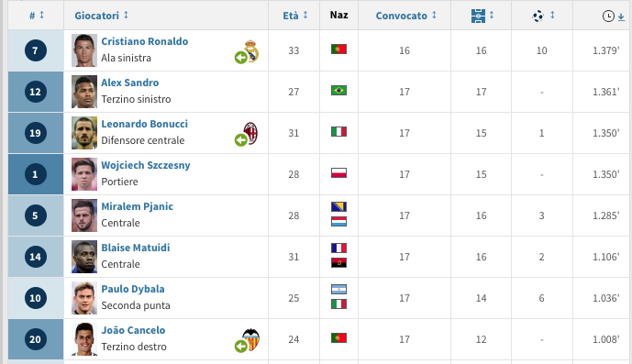This screenshot has width=632, height=364.
Task: Click Poland flag in Szczesny row
Action: coord(338,173)
